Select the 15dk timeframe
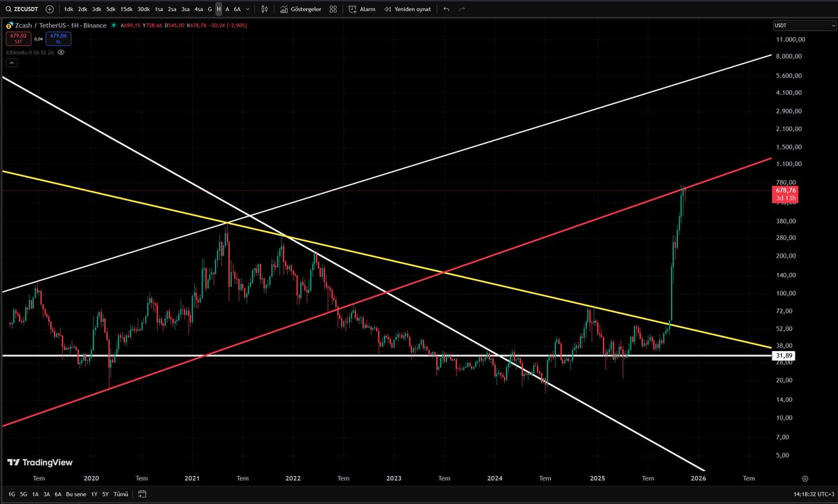838x504 pixels. pos(126,10)
